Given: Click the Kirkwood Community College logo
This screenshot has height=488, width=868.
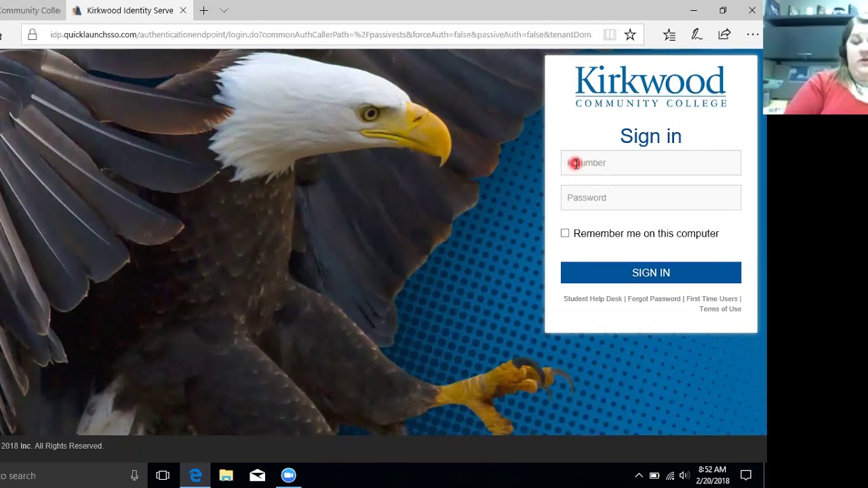Looking at the screenshot, I should (650, 86).
